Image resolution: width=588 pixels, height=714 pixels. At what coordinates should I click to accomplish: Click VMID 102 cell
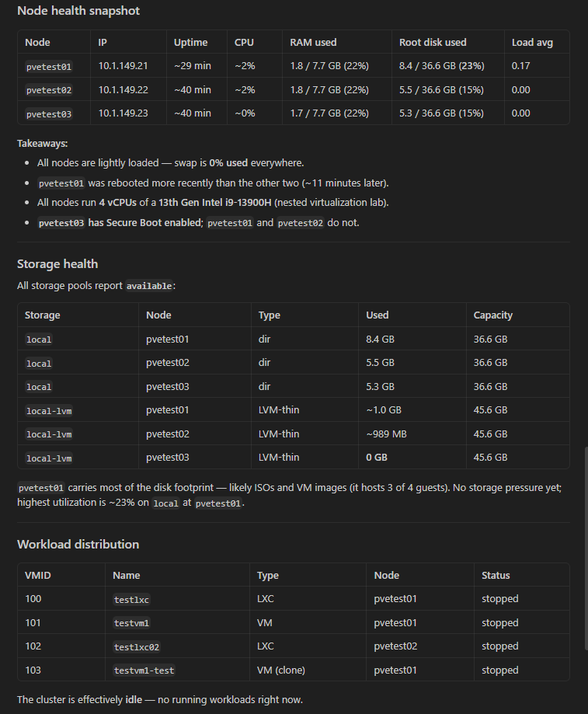(33, 646)
